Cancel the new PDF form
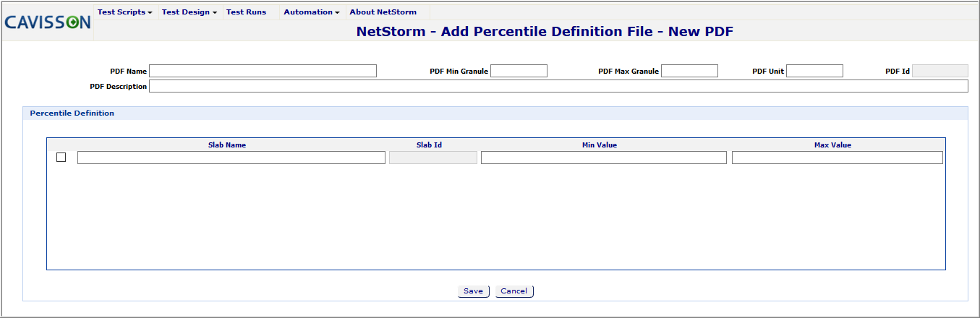The height and width of the screenshot is (318, 980). tap(514, 291)
